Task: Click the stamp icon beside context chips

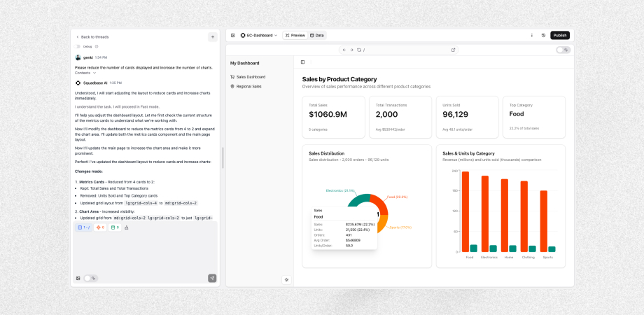Action: pyautogui.click(x=127, y=227)
